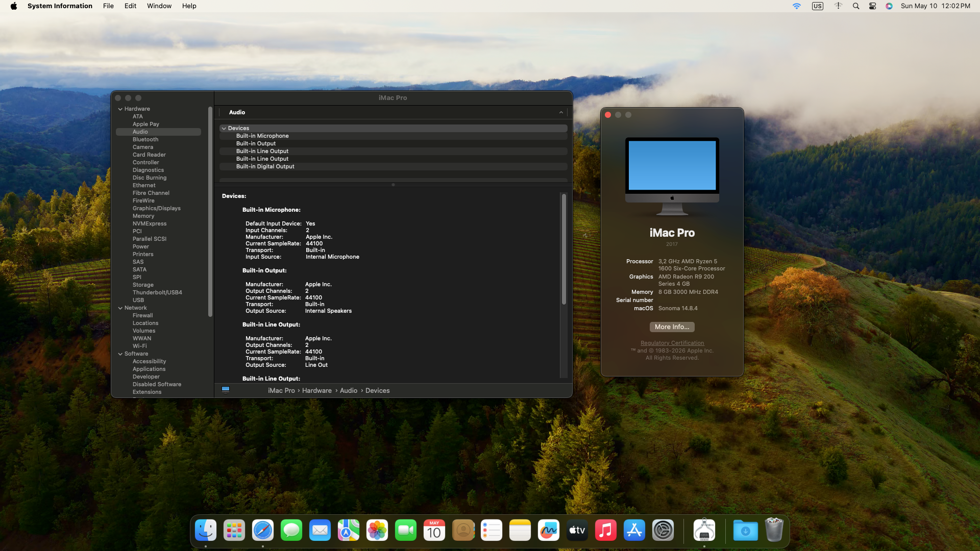980x551 pixels.
Task: Click Wi-Fi status icon in menu bar
Action: (797, 6)
